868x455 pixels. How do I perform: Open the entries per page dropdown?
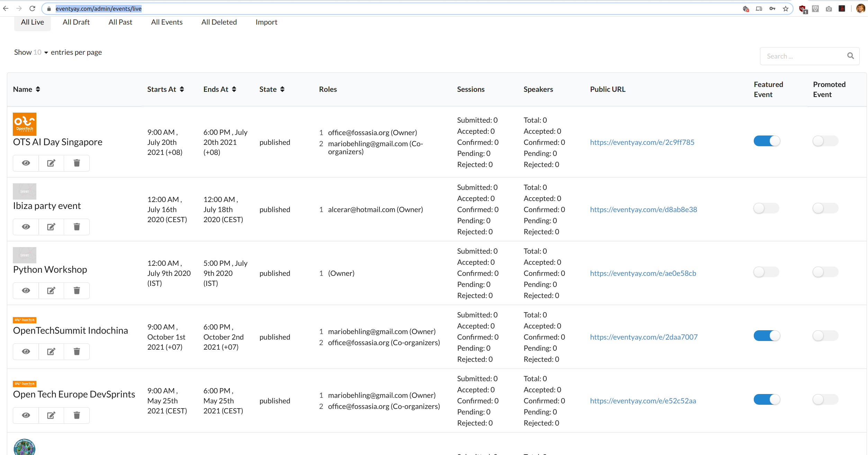(41, 52)
